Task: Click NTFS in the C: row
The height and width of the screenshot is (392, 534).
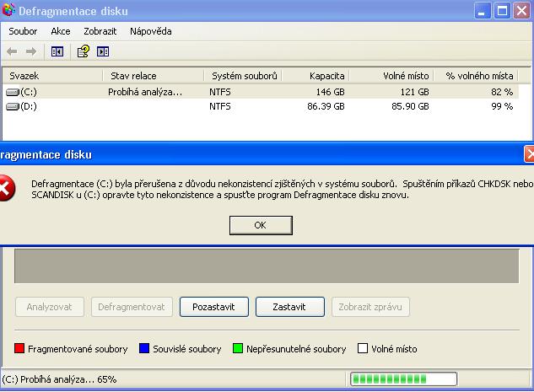Action: pos(220,92)
